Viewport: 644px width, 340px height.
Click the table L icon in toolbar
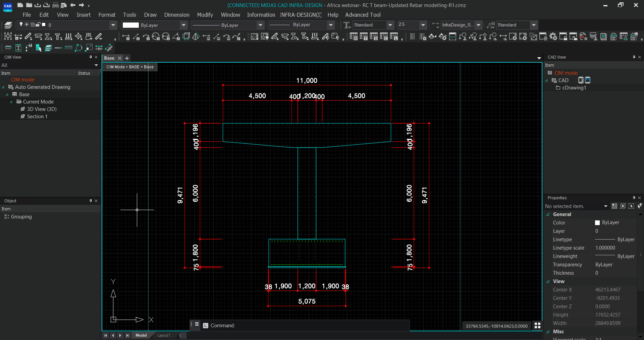coord(394,37)
